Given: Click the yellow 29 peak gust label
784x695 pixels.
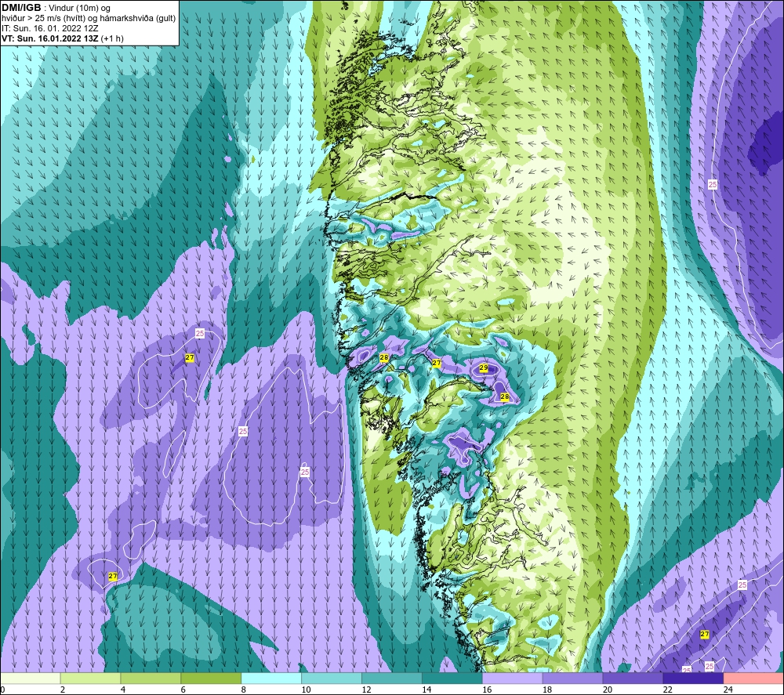Looking at the screenshot, I should click(x=484, y=367).
